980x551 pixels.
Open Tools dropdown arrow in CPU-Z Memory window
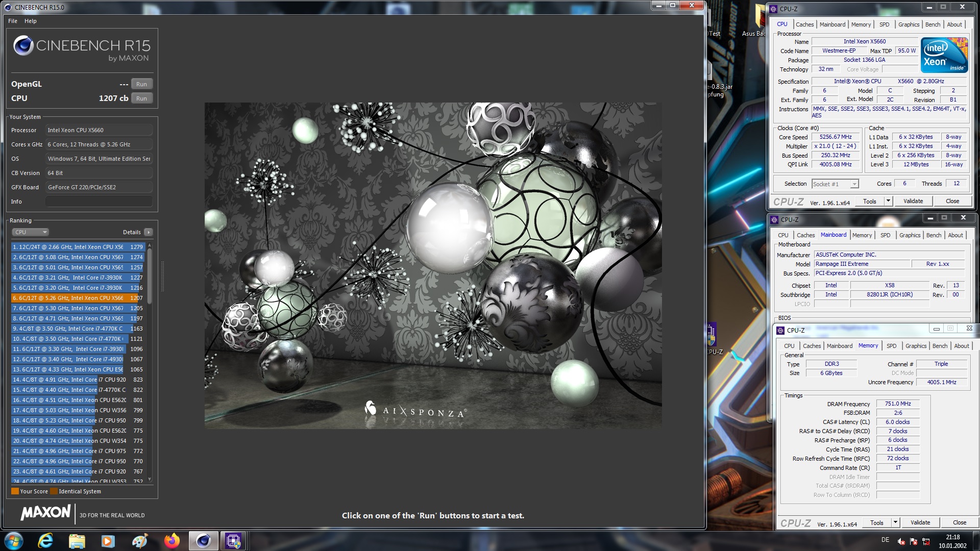click(x=895, y=522)
